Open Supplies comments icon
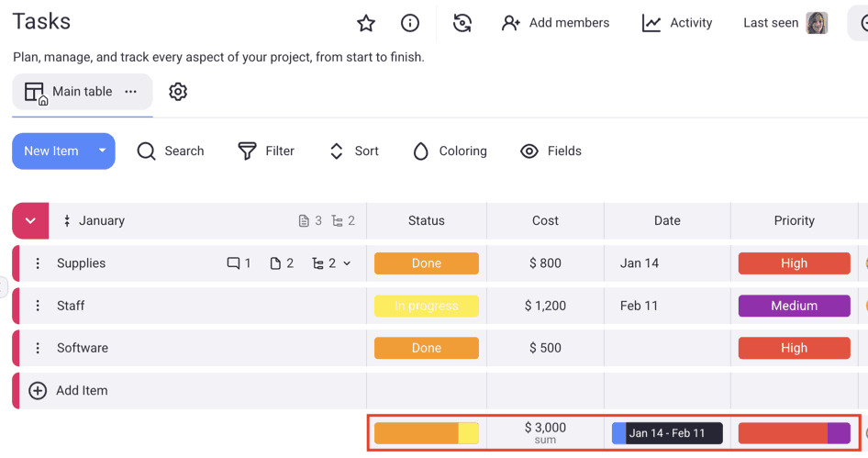This screenshot has width=868, height=458. [233, 263]
